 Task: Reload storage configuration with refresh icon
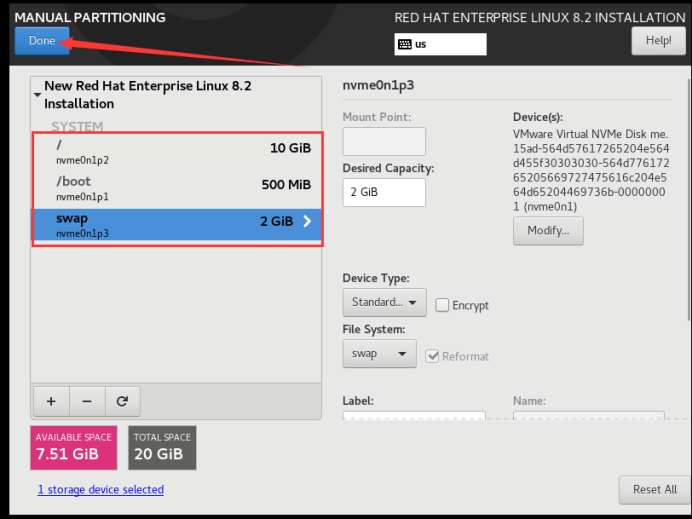point(122,401)
